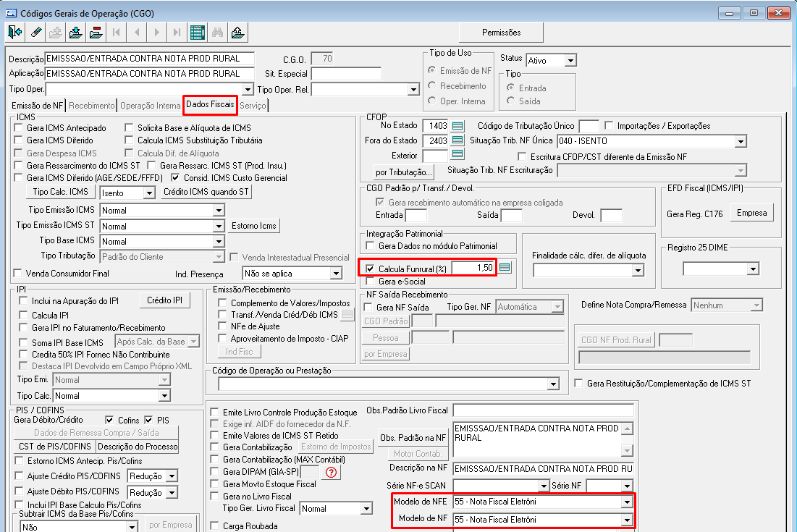This screenshot has width=797, height=532.
Task: Click Crédito ICMS quando ST button
Action: (206, 192)
